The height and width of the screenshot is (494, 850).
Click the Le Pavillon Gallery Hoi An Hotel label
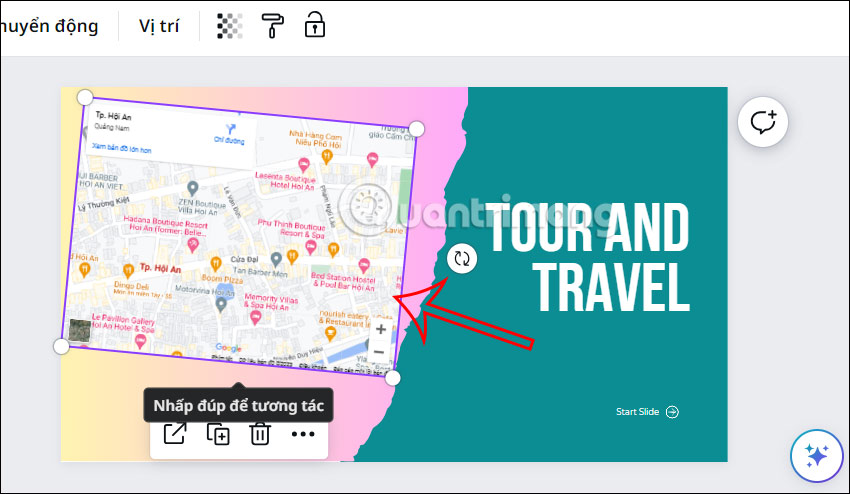[123, 323]
